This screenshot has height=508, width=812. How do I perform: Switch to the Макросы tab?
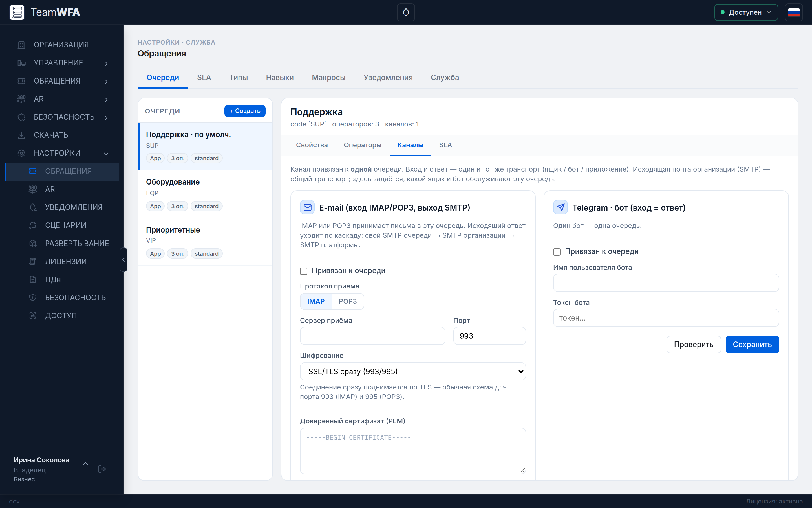328,78
